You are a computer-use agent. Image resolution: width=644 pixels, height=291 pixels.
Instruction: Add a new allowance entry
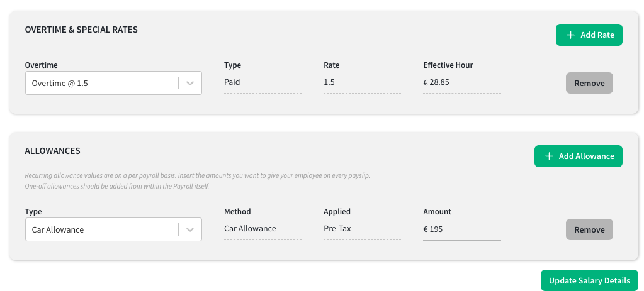(x=579, y=156)
